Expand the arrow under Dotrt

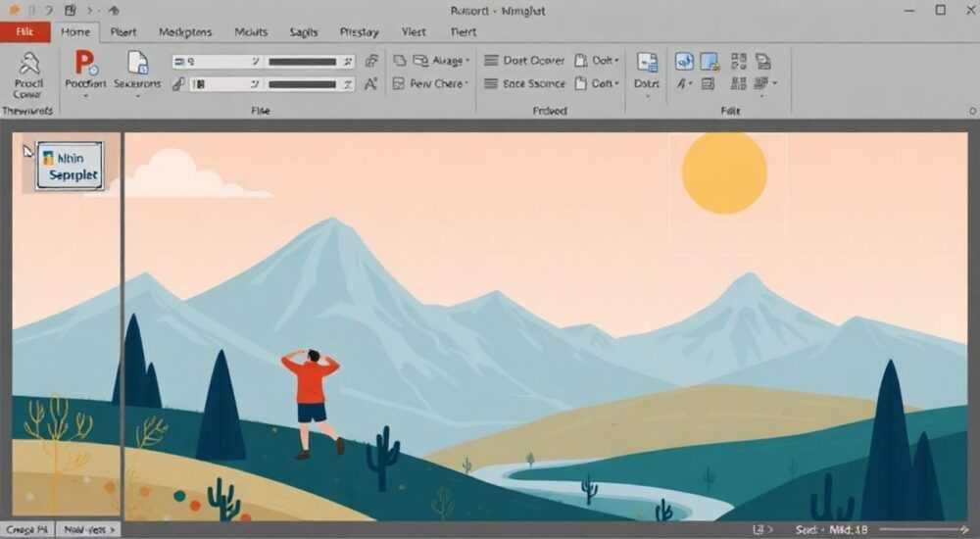tap(647, 96)
